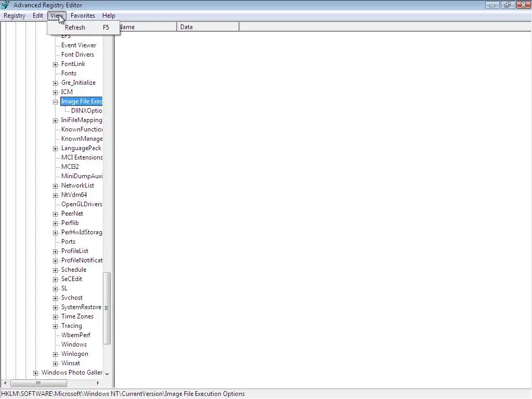The width and height of the screenshot is (532, 399).
Task: Expand the Gre_Initialize key
Action: tap(55, 83)
